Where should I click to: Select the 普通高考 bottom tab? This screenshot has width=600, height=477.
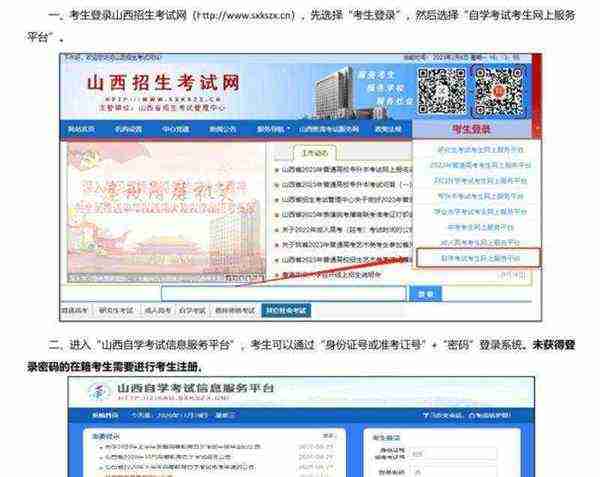coord(75,311)
